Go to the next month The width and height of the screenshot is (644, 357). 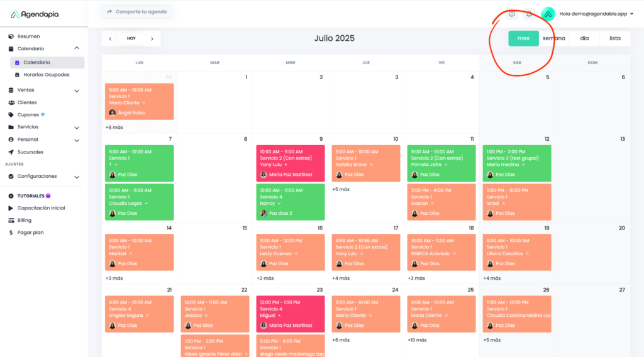(152, 38)
